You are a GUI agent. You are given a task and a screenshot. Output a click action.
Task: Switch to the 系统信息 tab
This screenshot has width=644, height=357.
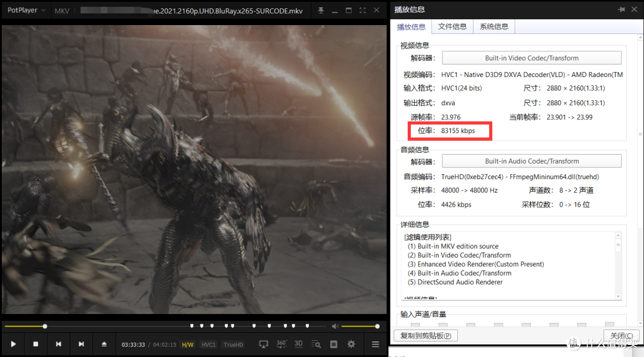point(494,26)
